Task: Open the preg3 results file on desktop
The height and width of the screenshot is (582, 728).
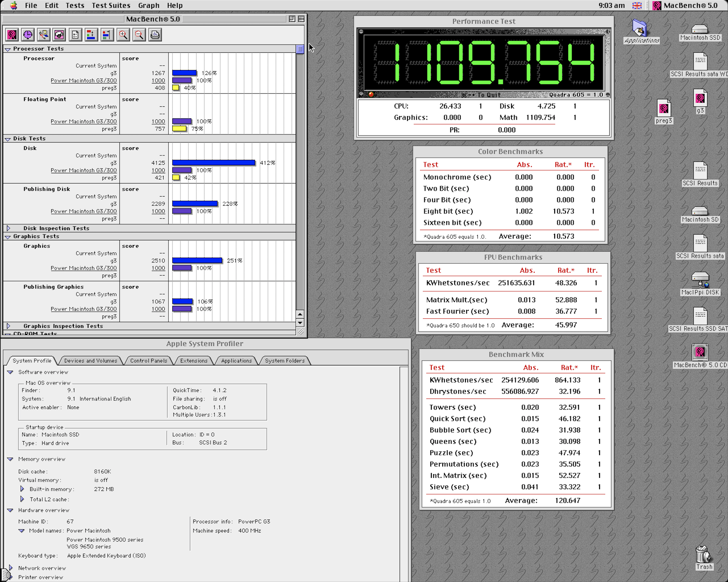Action: [x=663, y=109]
